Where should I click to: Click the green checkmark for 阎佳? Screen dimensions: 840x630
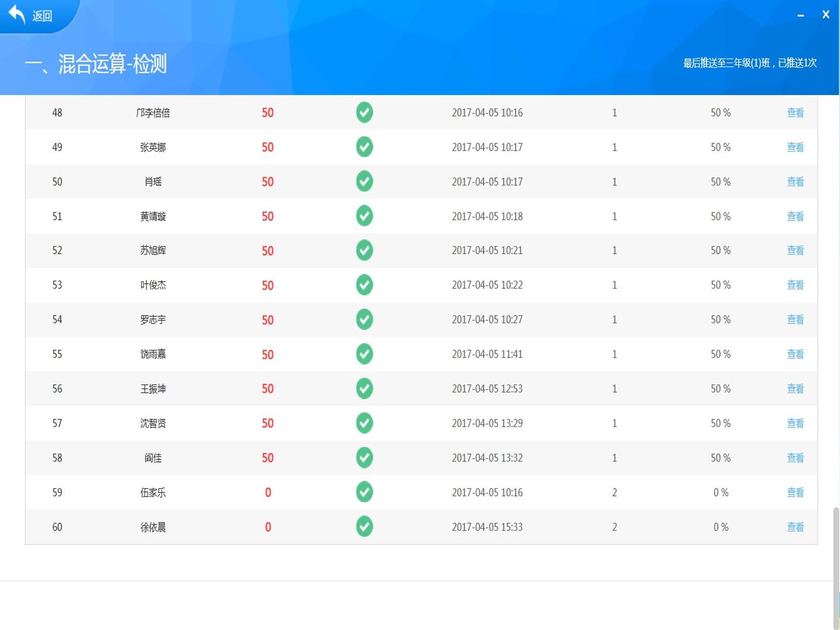pos(365,458)
